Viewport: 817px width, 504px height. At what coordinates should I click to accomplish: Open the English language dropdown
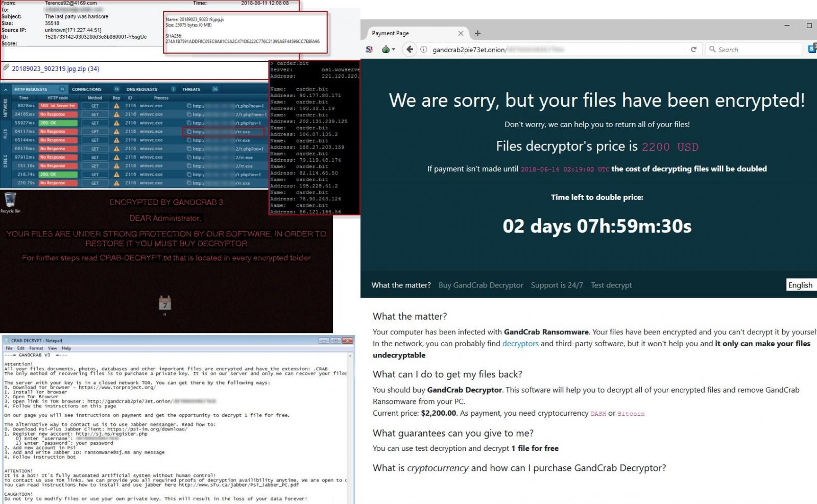pos(801,285)
